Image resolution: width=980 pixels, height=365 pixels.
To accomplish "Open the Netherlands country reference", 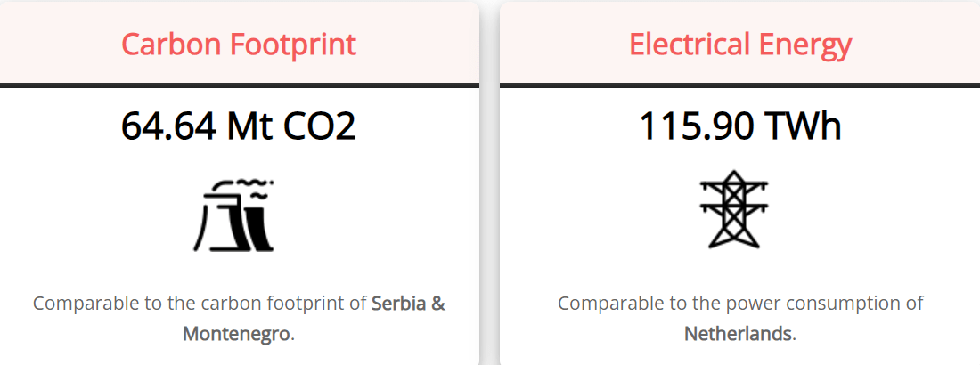I will tap(738, 335).
